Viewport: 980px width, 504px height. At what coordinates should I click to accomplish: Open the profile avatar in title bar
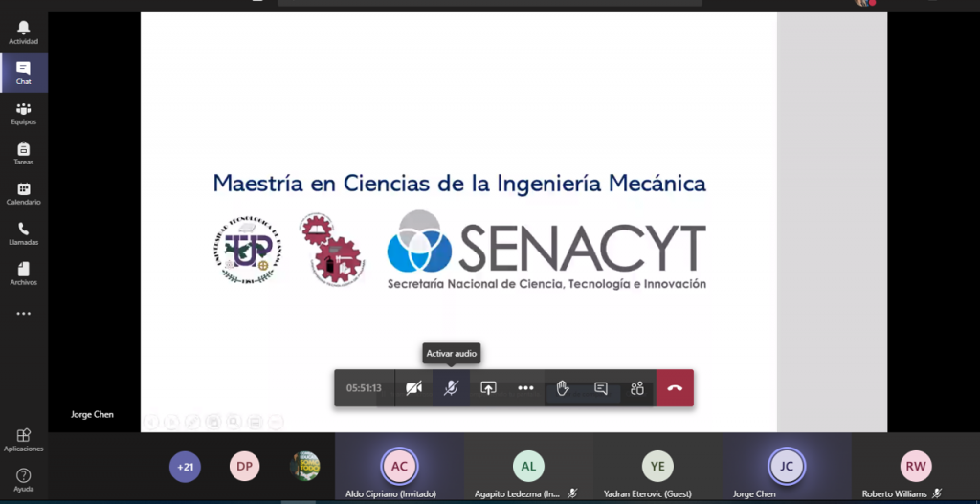(x=864, y=3)
